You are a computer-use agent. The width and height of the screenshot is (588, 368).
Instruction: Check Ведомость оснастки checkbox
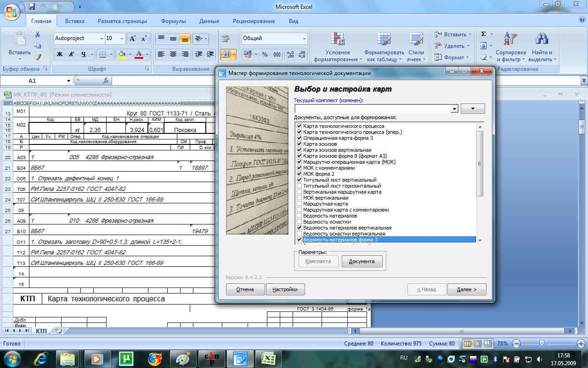(300, 222)
